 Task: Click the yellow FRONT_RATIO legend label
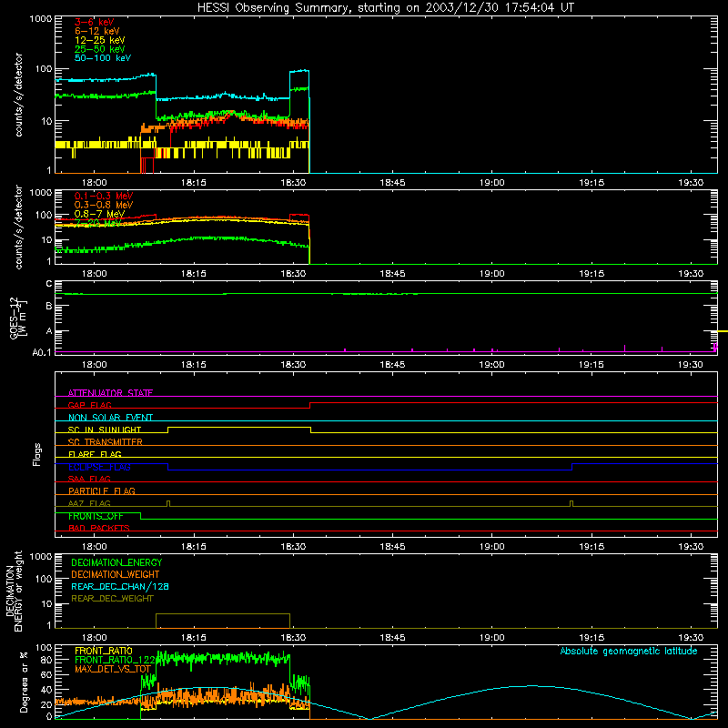tap(104, 651)
